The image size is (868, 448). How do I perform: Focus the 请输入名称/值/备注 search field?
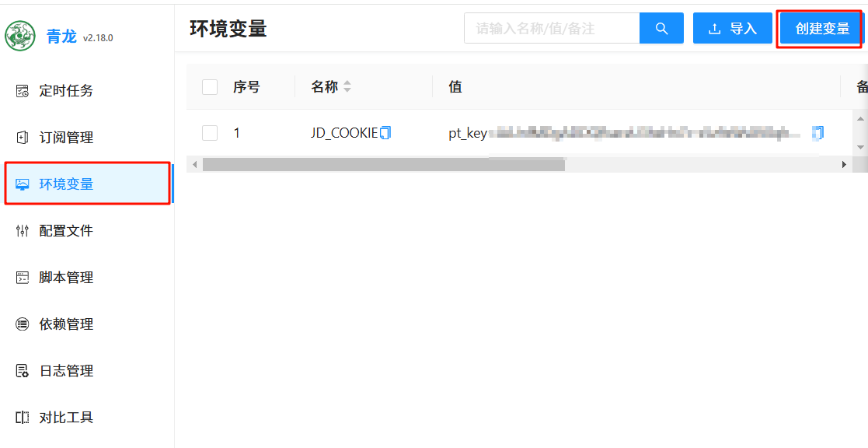pos(552,28)
